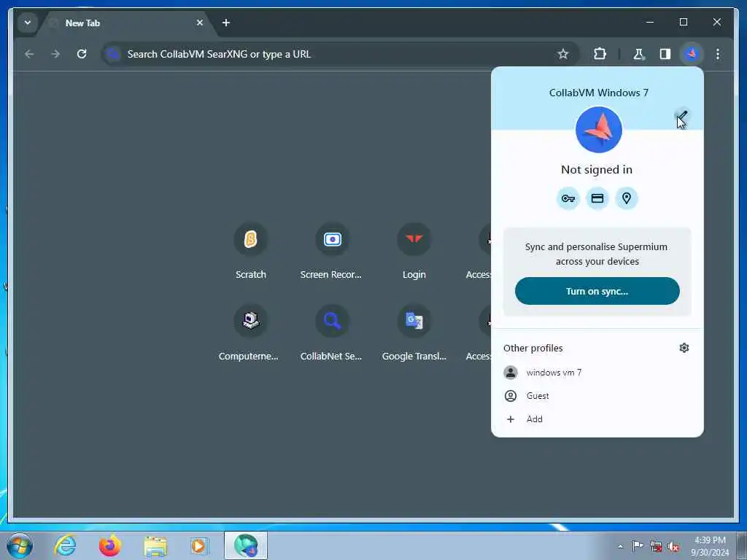Screen dimensions: 747x560
Task: Open Action Center flag icon
Action: [638, 546]
